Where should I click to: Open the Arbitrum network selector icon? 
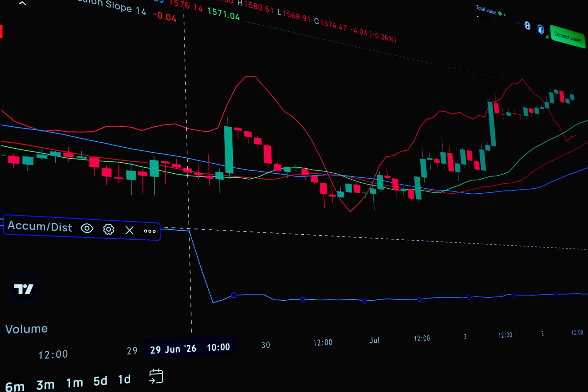click(541, 29)
